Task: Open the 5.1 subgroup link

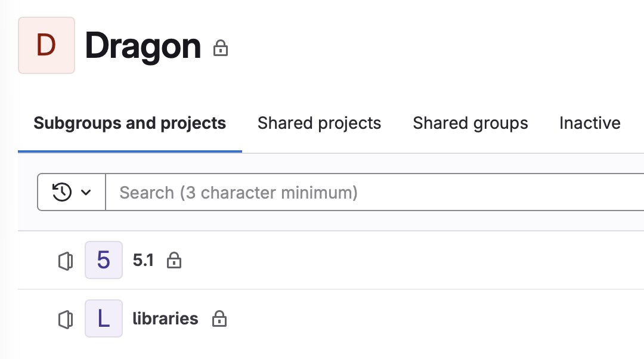Action: point(143,260)
